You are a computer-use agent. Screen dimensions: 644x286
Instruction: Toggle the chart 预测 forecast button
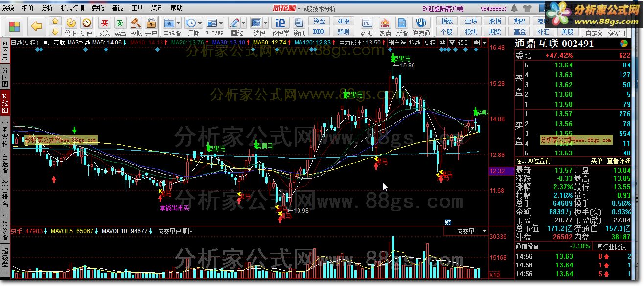pos(464,43)
